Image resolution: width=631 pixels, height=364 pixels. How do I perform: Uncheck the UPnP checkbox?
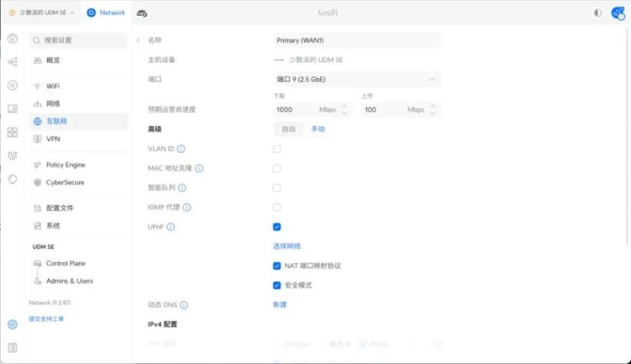[277, 227]
